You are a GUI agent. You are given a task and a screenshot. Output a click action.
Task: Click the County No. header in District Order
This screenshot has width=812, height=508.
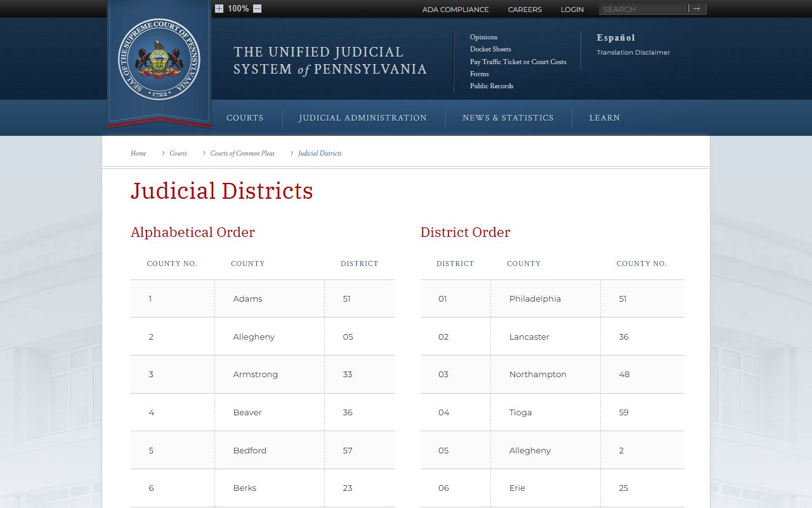pyautogui.click(x=641, y=264)
